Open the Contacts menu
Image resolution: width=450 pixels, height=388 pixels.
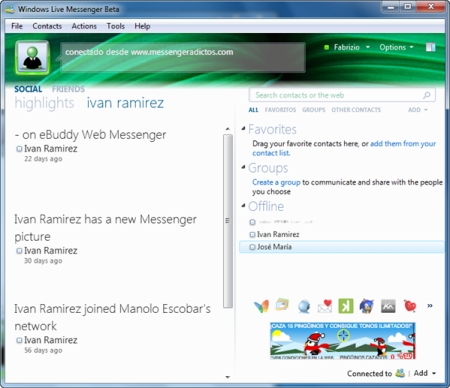point(47,26)
